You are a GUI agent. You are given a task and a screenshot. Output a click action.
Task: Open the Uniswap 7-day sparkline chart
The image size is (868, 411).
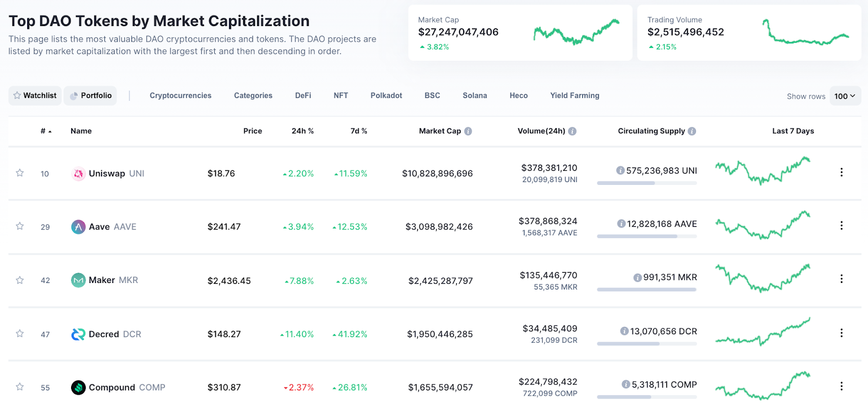pos(763,171)
